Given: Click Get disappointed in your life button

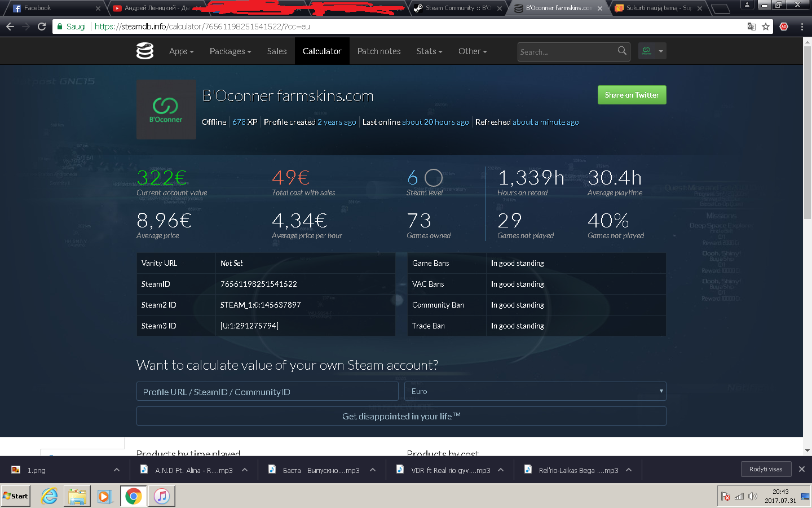Looking at the screenshot, I should coord(401,416).
